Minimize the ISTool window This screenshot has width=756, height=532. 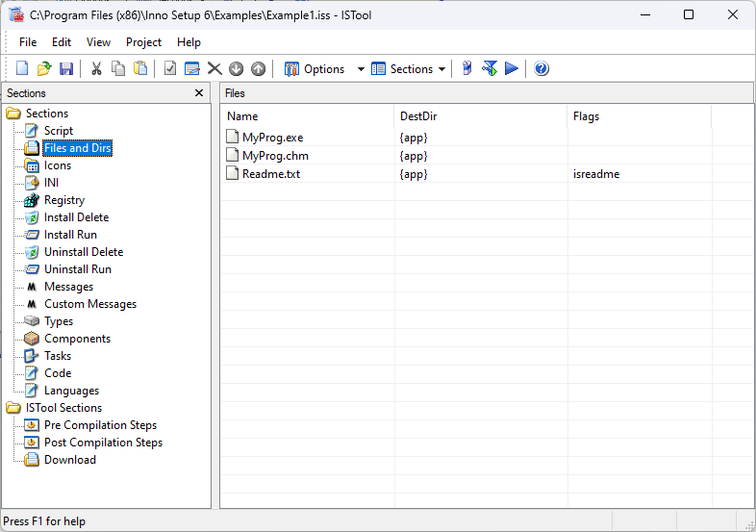[645, 15]
